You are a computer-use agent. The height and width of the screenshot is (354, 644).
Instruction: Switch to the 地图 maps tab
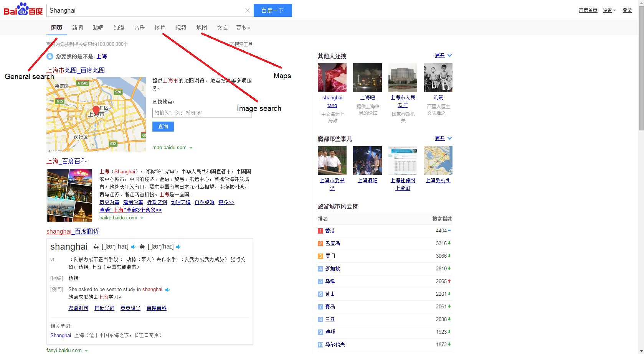coord(201,28)
